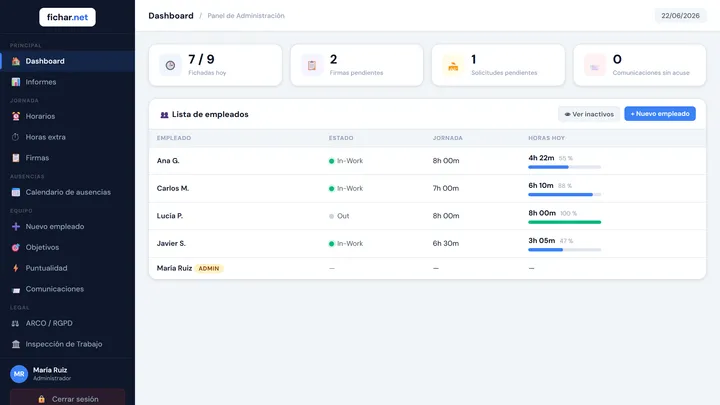720x405 pixels.
Task: Click the icon in Comunicaciones sin acuse card
Action: pyautogui.click(x=595, y=65)
